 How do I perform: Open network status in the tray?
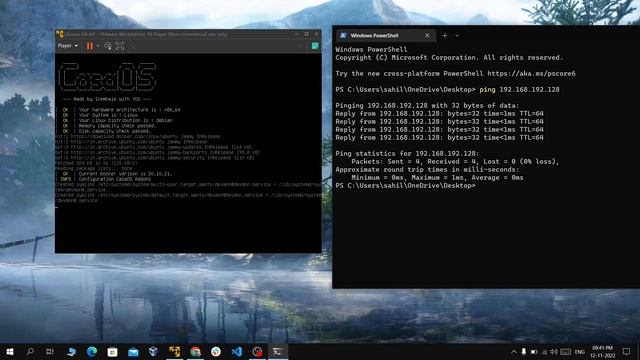coord(544,351)
